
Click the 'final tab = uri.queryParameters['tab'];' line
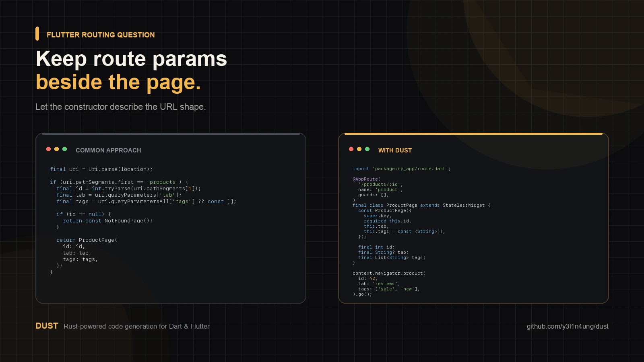tap(119, 195)
